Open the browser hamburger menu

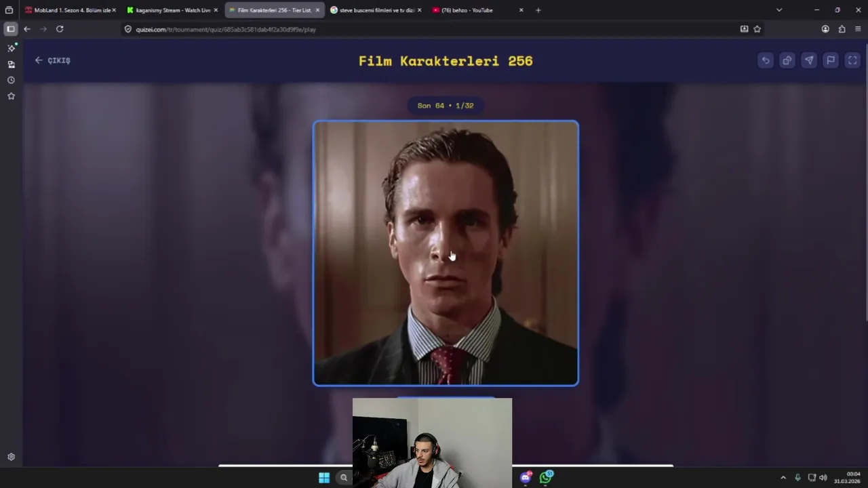[858, 29]
